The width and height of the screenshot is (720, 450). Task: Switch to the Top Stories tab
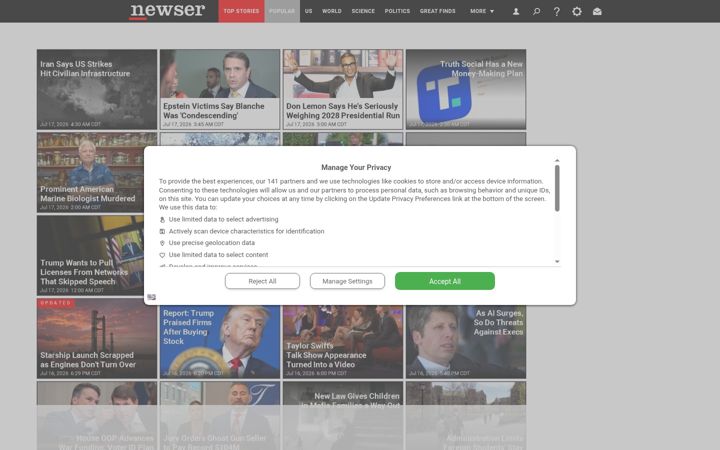pyautogui.click(x=242, y=11)
